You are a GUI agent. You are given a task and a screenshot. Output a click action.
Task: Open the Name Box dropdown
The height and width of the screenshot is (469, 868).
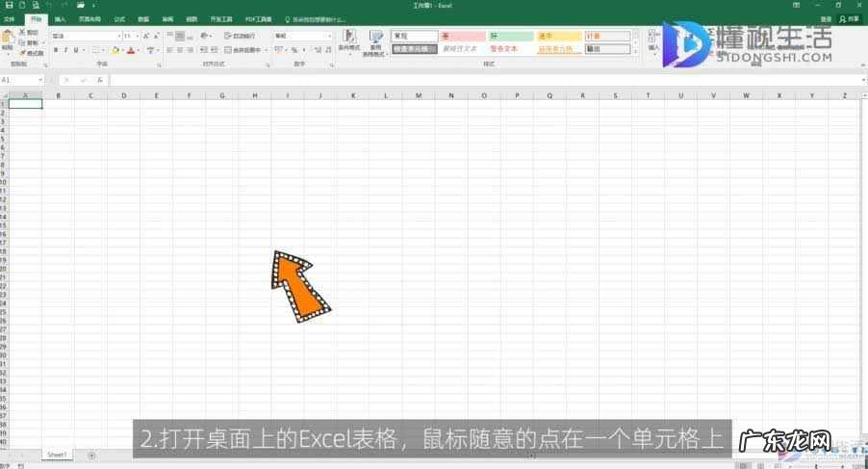click(x=40, y=80)
